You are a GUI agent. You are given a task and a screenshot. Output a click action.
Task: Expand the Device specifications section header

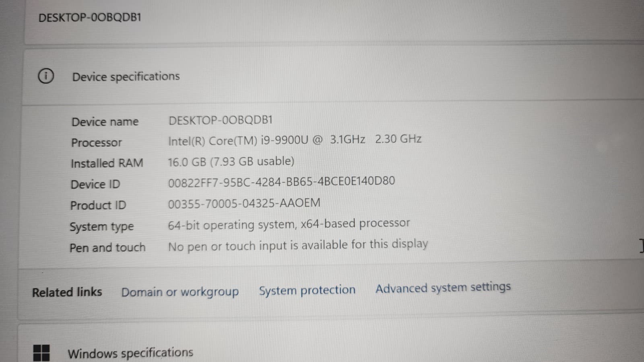click(334, 76)
